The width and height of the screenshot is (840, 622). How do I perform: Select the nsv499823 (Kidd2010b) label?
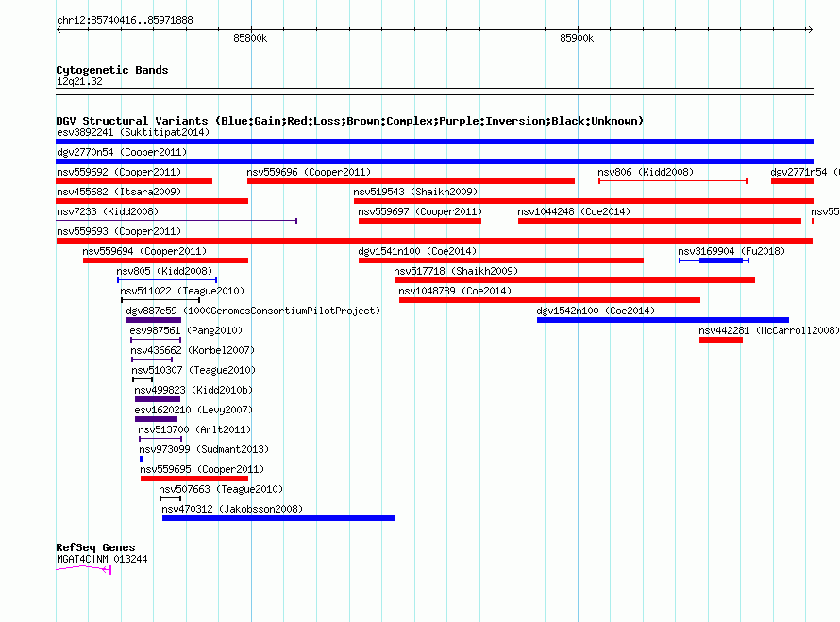coord(193,390)
